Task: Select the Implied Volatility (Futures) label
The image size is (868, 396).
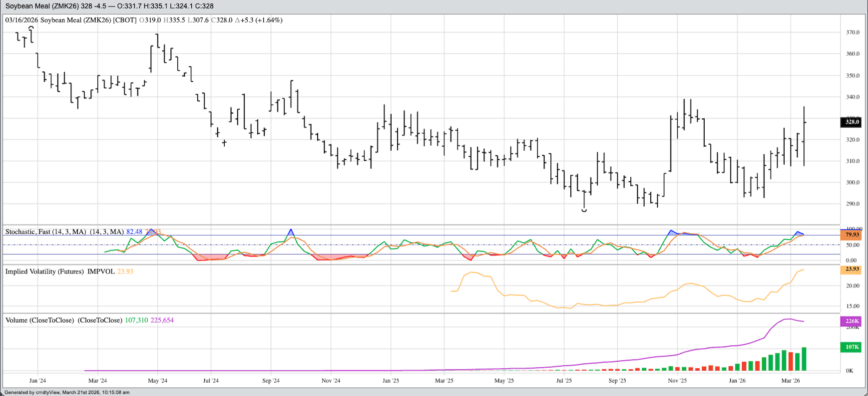Action: click(x=44, y=271)
